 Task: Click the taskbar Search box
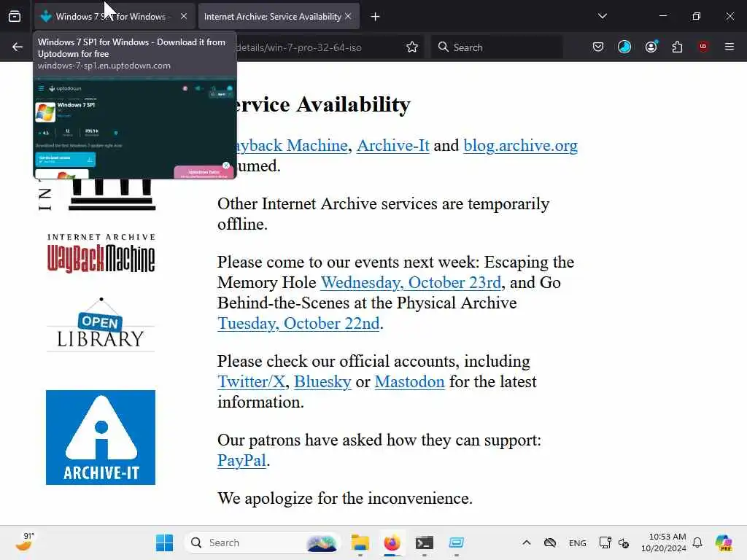[x=262, y=542]
